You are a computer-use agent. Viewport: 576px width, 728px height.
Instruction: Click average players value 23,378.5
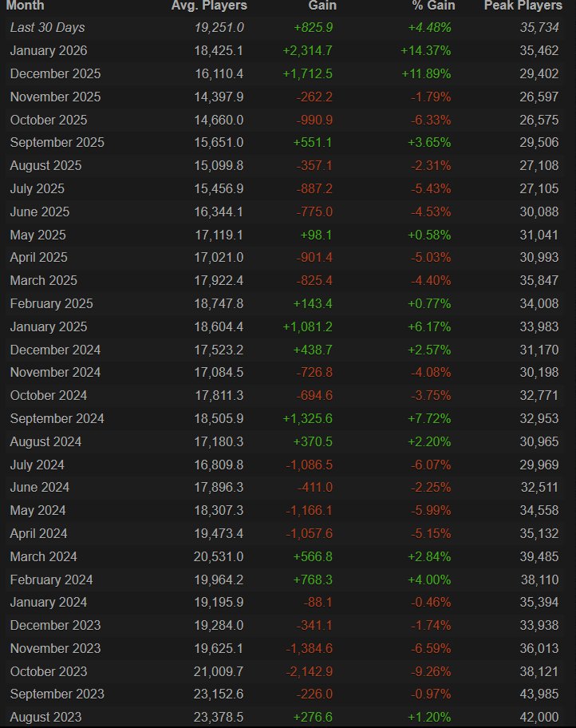tap(219, 718)
